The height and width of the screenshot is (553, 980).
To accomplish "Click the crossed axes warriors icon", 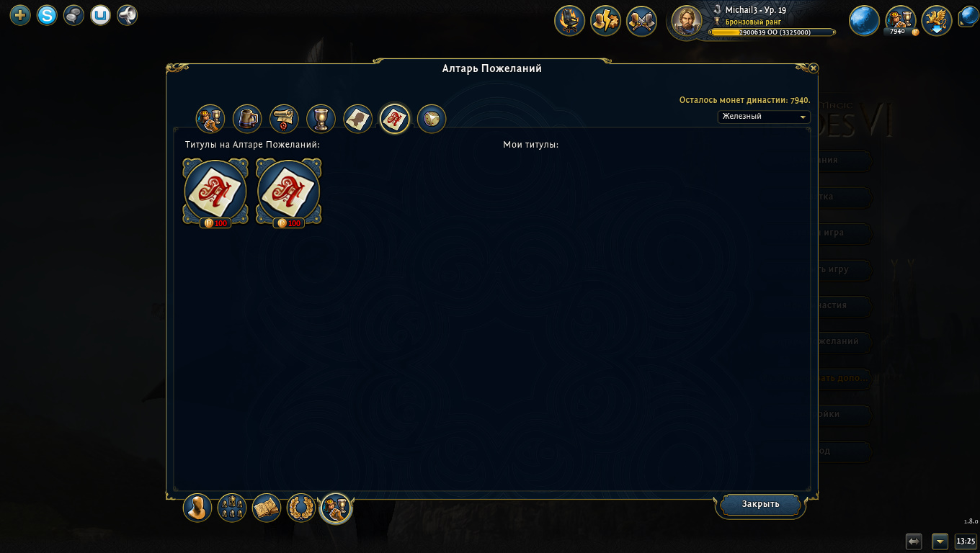I will [641, 21].
